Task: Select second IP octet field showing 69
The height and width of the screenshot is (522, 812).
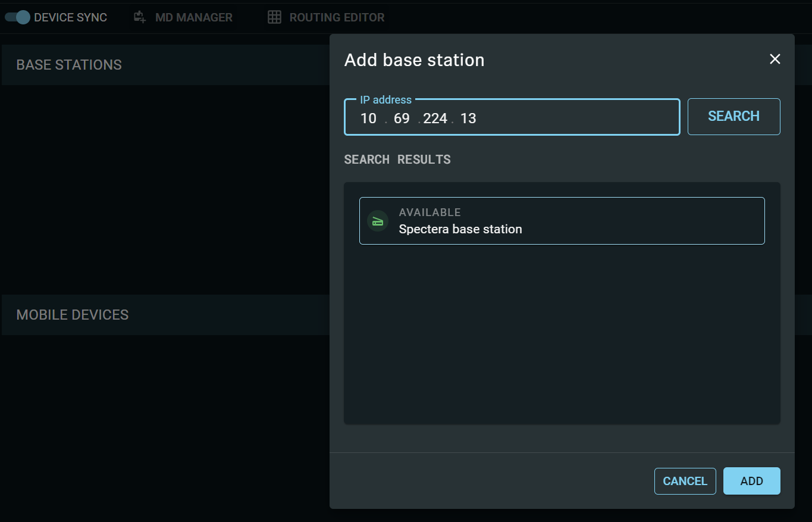Action: pyautogui.click(x=402, y=118)
